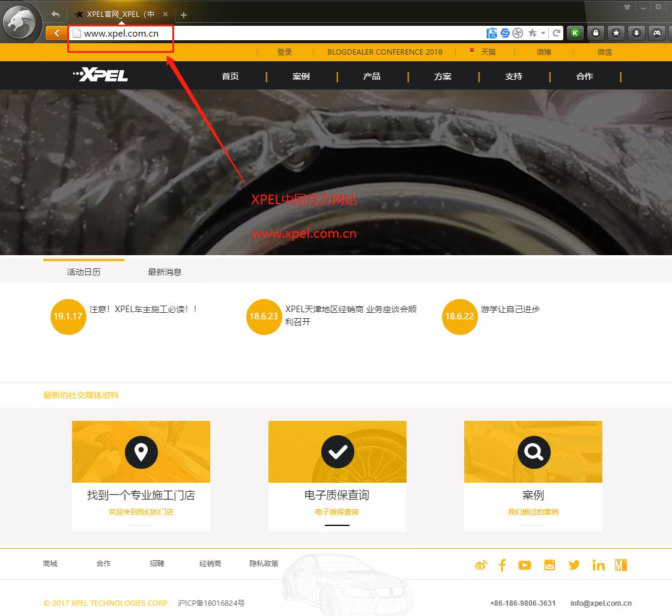Open the 游学让自己进步 article
The height and width of the screenshot is (616, 672).
[x=510, y=309]
